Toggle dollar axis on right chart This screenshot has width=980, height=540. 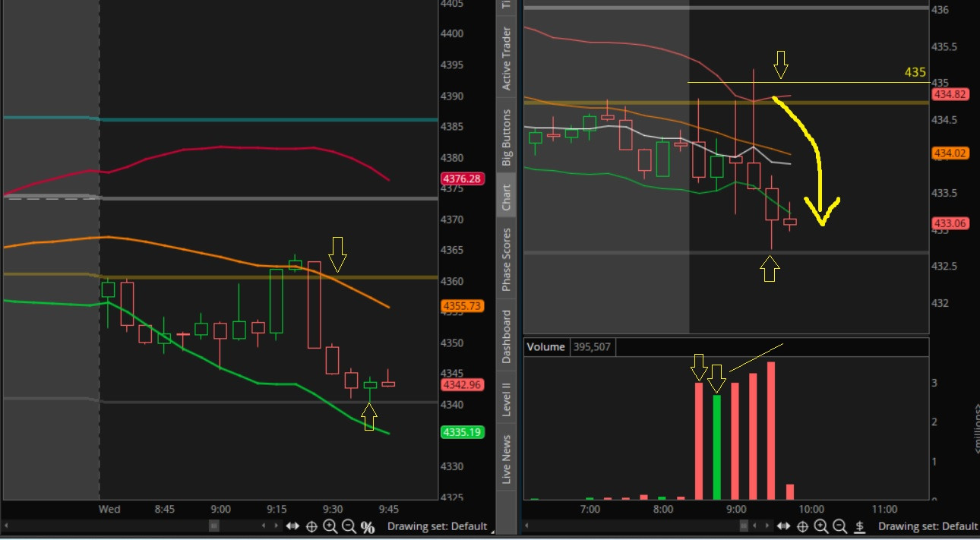(x=860, y=526)
